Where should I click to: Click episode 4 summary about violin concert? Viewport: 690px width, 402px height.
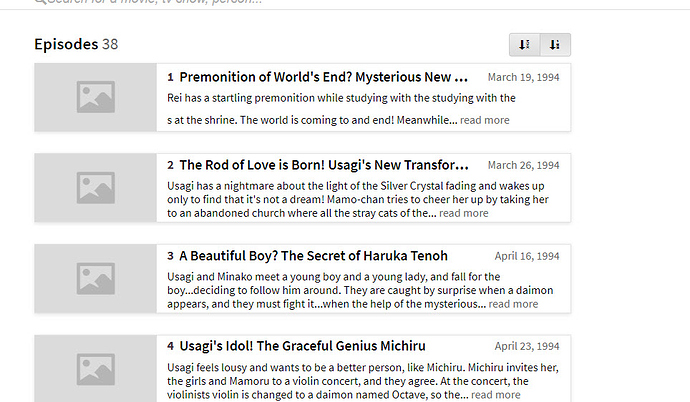click(363, 381)
